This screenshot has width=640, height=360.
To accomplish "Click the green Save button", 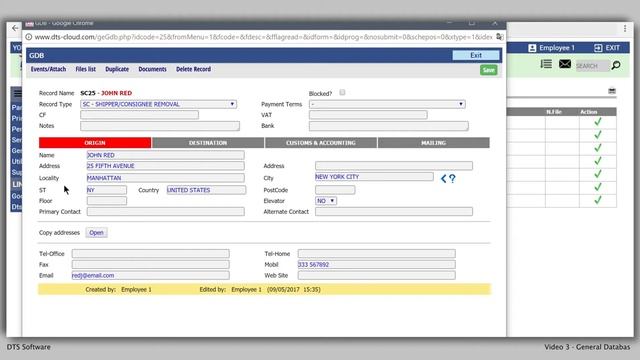I will click(489, 70).
